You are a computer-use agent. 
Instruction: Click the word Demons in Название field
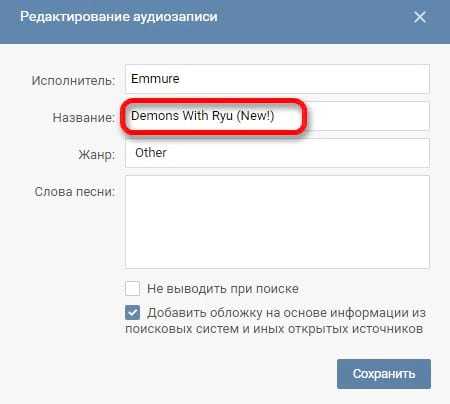pyautogui.click(x=155, y=116)
